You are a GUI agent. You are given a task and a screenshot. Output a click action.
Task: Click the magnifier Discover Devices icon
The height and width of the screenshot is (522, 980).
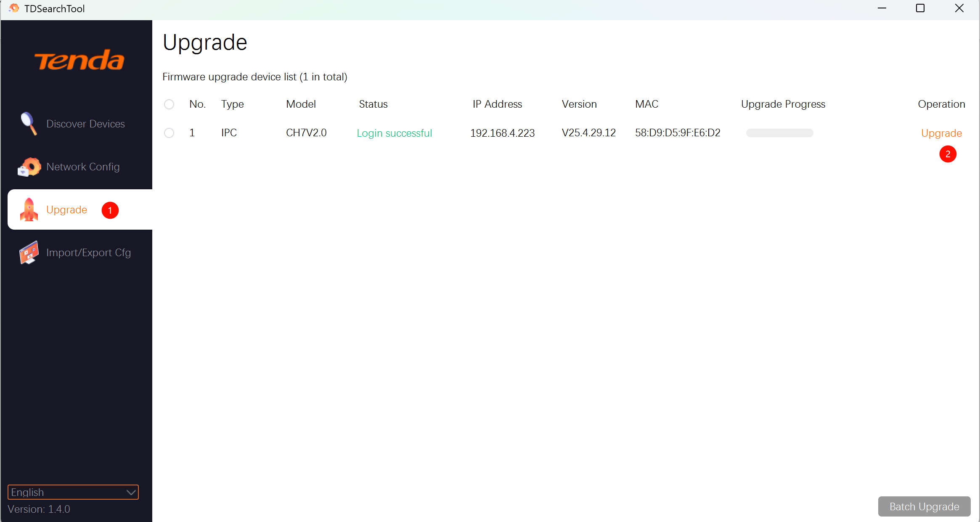(x=29, y=124)
